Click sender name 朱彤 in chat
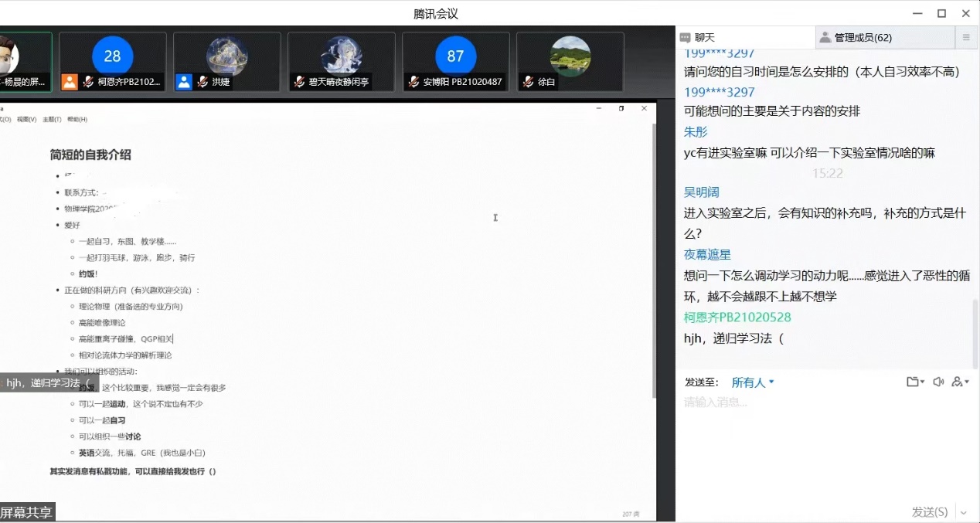The image size is (980, 523). click(696, 132)
